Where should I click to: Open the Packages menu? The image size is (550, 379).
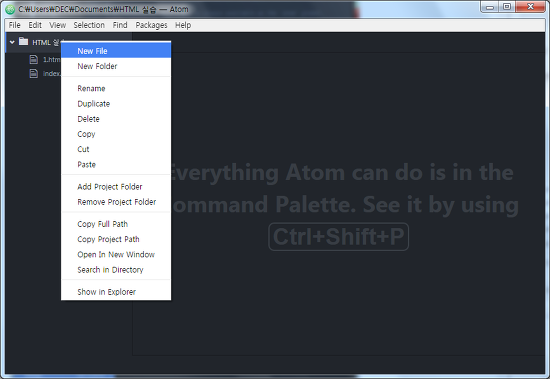tap(152, 25)
